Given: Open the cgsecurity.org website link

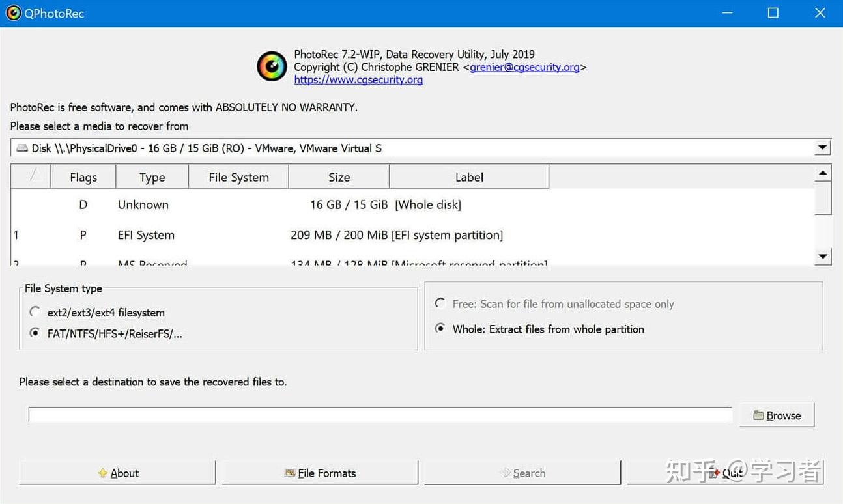Looking at the screenshot, I should point(358,80).
